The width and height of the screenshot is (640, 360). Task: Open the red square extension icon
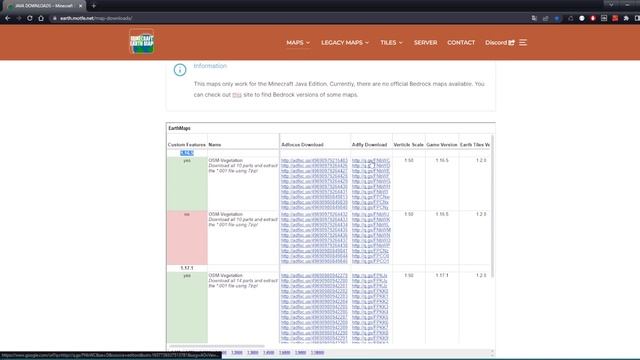coord(615,18)
